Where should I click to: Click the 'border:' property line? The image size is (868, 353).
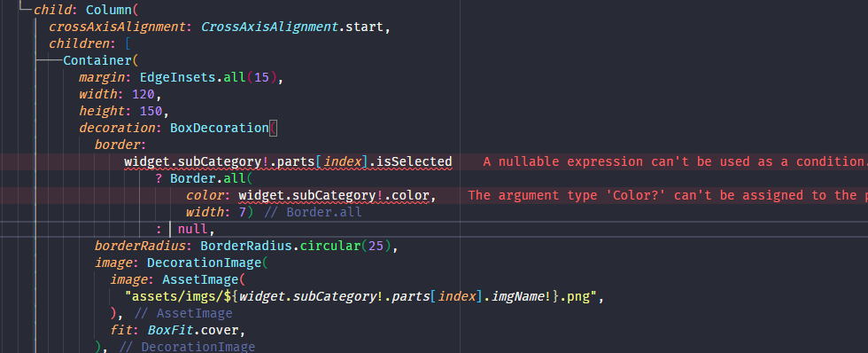coord(120,145)
